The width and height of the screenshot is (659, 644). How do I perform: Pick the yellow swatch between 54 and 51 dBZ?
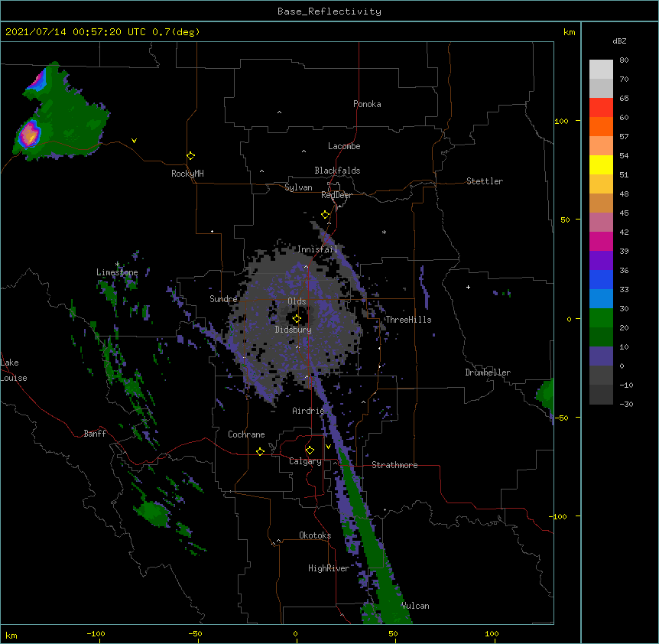[x=601, y=164]
